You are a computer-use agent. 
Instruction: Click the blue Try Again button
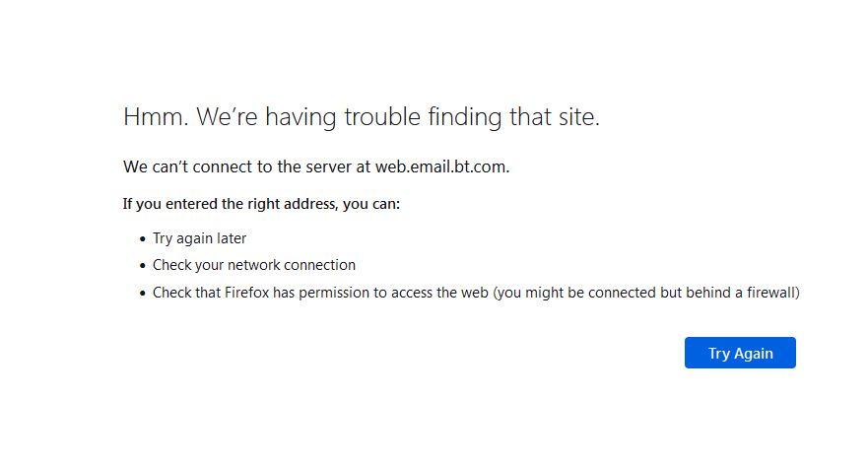pyautogui.click(x=740, y=353)
